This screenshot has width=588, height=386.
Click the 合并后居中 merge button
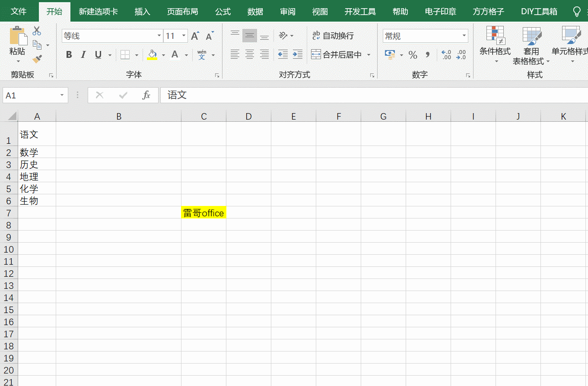(336, 55)
